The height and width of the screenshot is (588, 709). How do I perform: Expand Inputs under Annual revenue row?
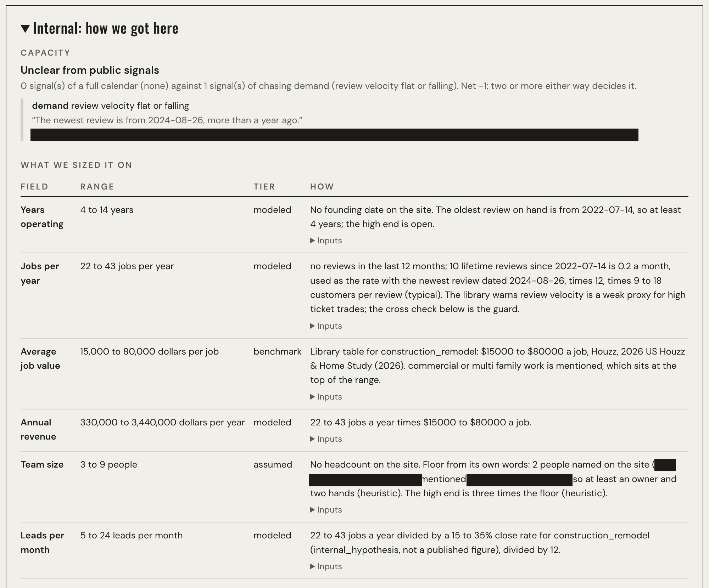[x=326, y=439]
